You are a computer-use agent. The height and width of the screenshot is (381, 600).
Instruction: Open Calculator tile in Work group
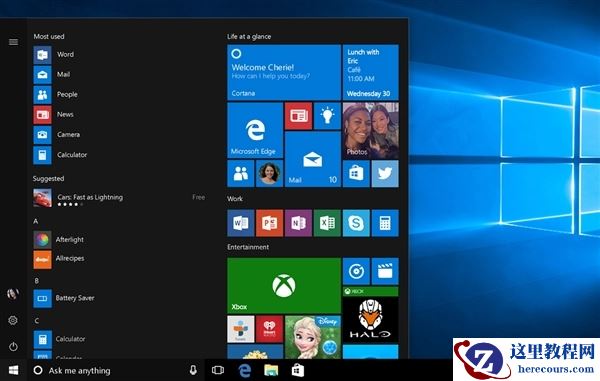(x=385, y=223)
